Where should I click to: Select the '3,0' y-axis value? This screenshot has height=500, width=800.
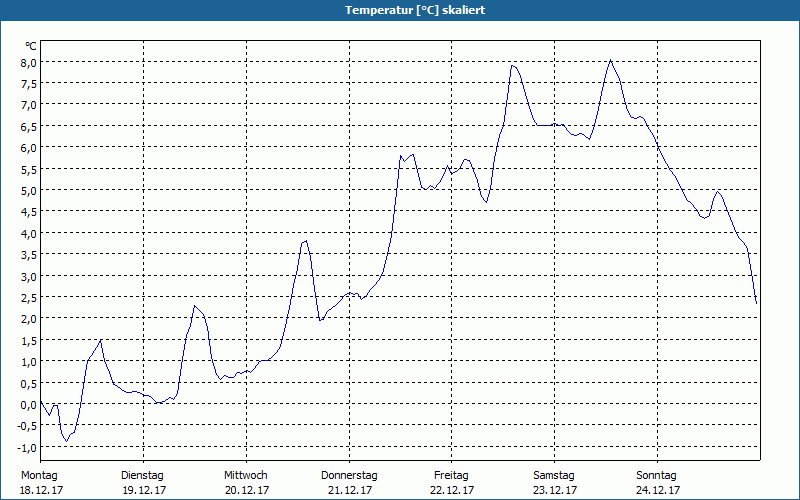pyautogui.click(x=28, y=277)
